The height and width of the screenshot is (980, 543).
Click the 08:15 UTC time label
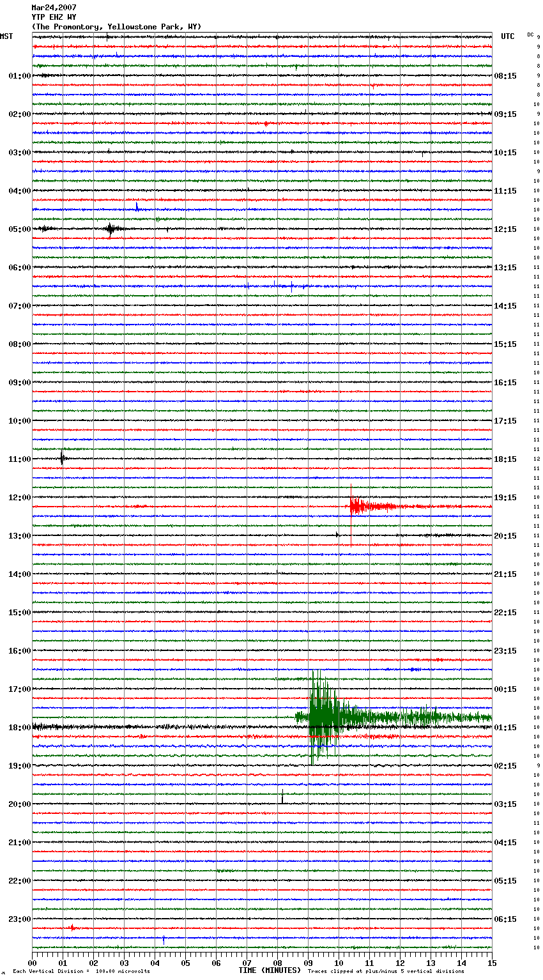tap(505, 76)
